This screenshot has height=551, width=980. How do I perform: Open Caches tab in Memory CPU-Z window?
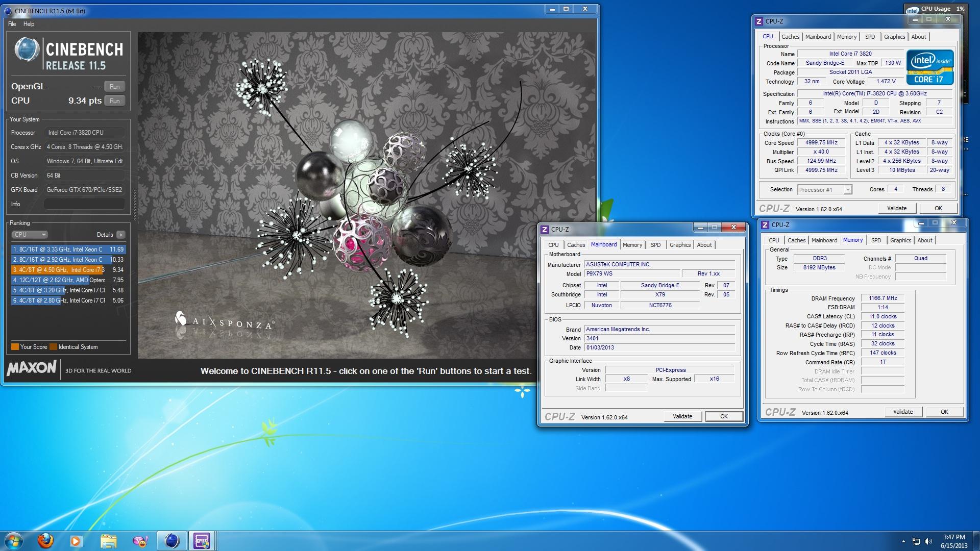[x=796, y=240]
